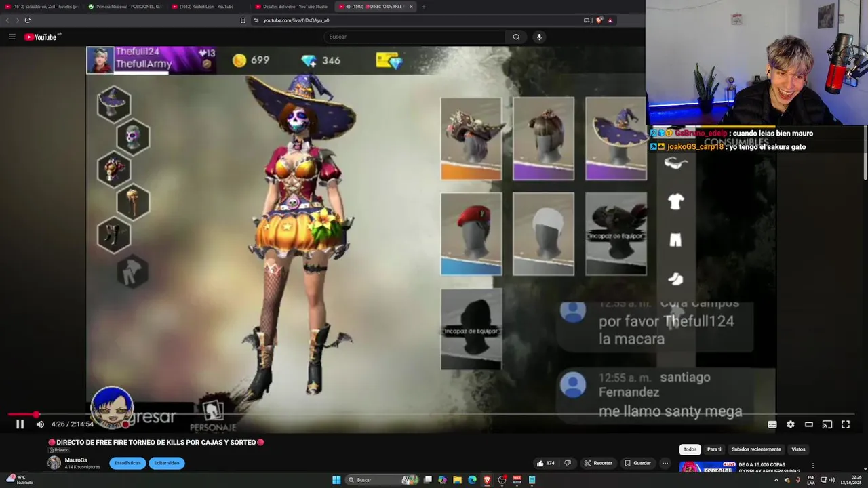Image resolution: width=868 pixels, height=488 pixels.
Task: Select the Todos filter chip
Action: click(x=690, y=449)
